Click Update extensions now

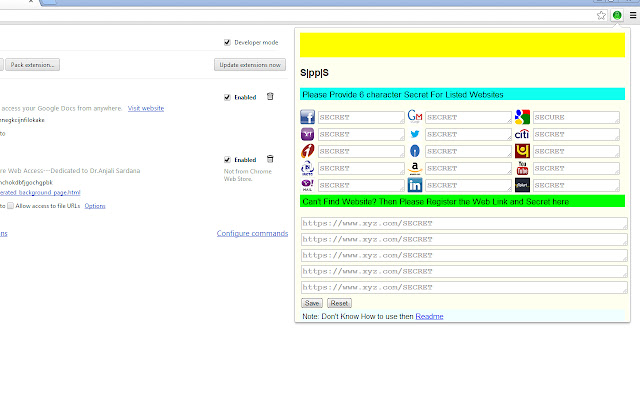coord(250,65)
